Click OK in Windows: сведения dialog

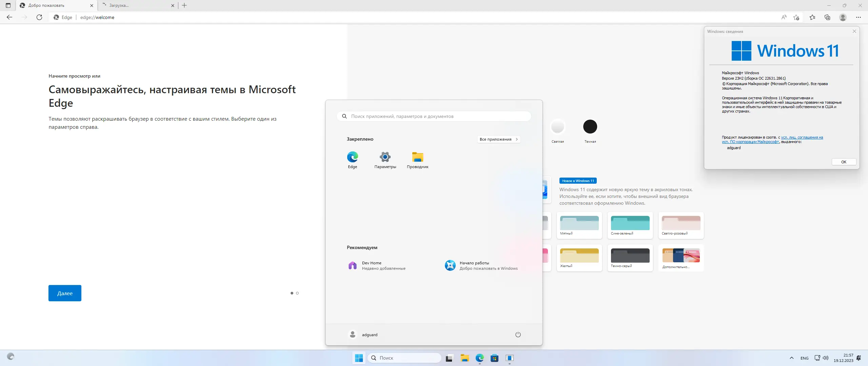point(844,162)
